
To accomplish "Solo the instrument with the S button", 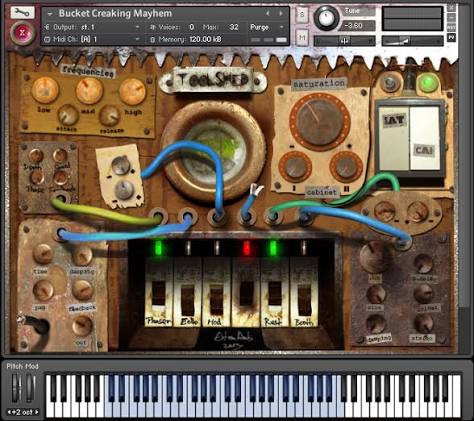I will pos(302,15).
